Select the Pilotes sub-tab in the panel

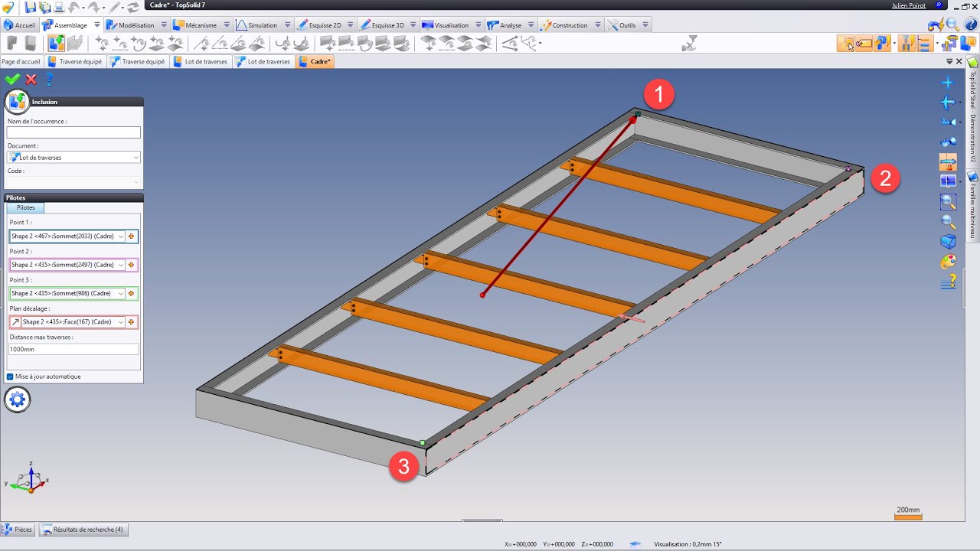click(x=25, y=207)
